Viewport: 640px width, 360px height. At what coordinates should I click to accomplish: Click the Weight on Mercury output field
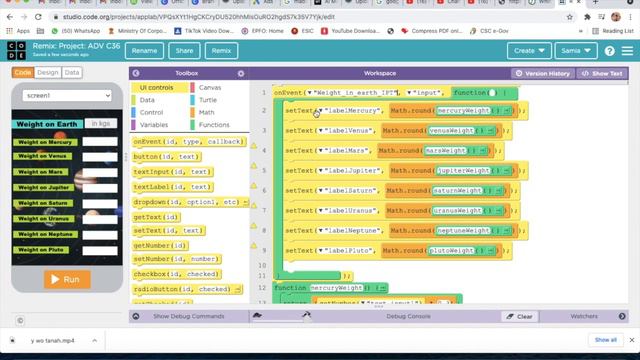coord(100,142)
